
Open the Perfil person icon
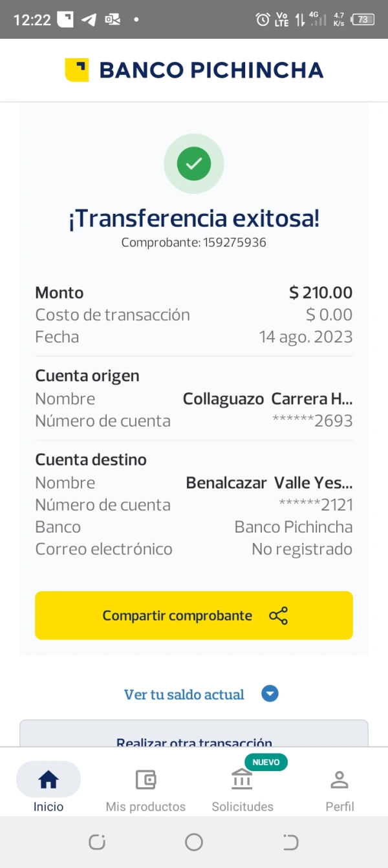pyautogui.click(x=339, y=779)
